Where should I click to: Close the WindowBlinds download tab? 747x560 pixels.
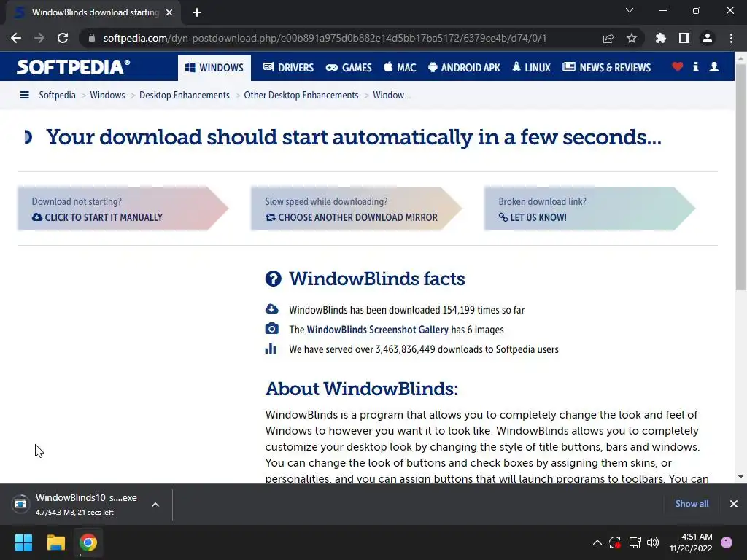[x=169, y=12]
